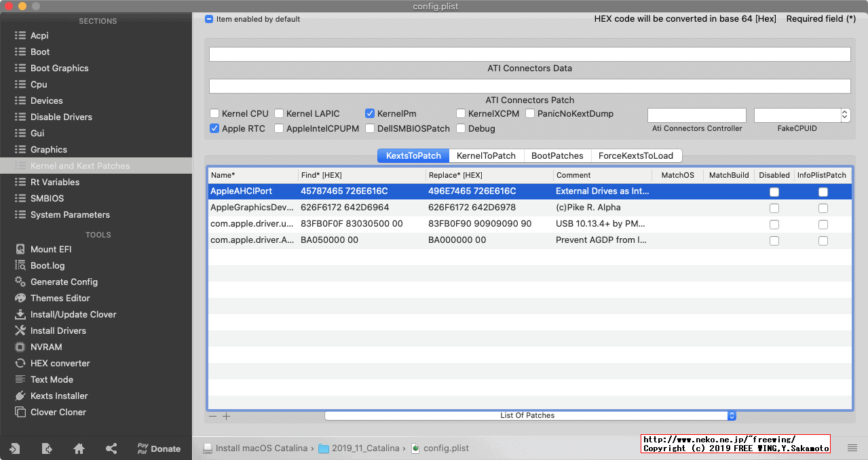Click the home icon in bottom toolbar
Image resolution: width=868 pixels, height=460 pixels.
[79, 448]
